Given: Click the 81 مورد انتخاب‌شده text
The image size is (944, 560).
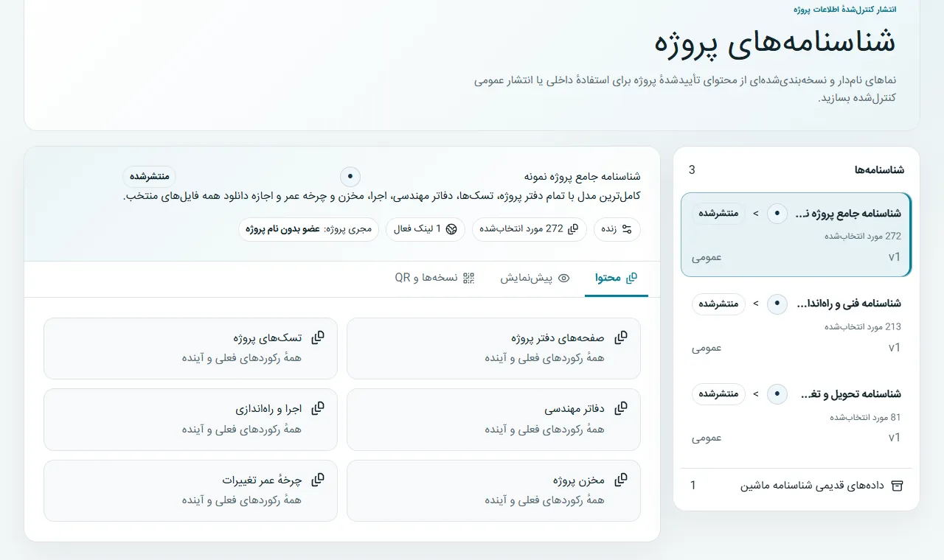Looking at the screenshot, I should [865, 417].
